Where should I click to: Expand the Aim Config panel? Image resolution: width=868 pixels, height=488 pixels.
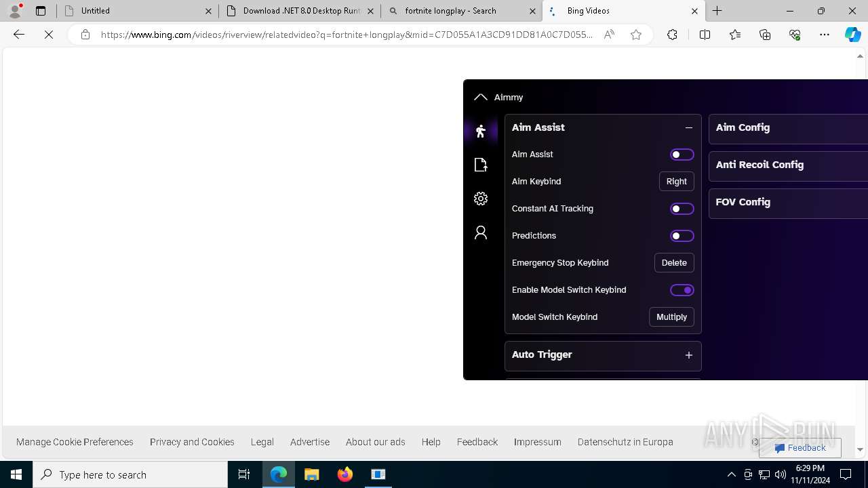(788, 127)
